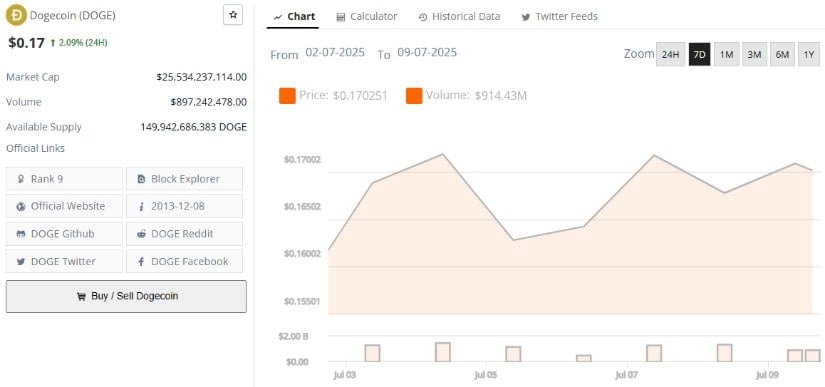Screen dimensions: 825x387
Task: Open the DOGE Reddit link
Action: click(x=185, y=234)
